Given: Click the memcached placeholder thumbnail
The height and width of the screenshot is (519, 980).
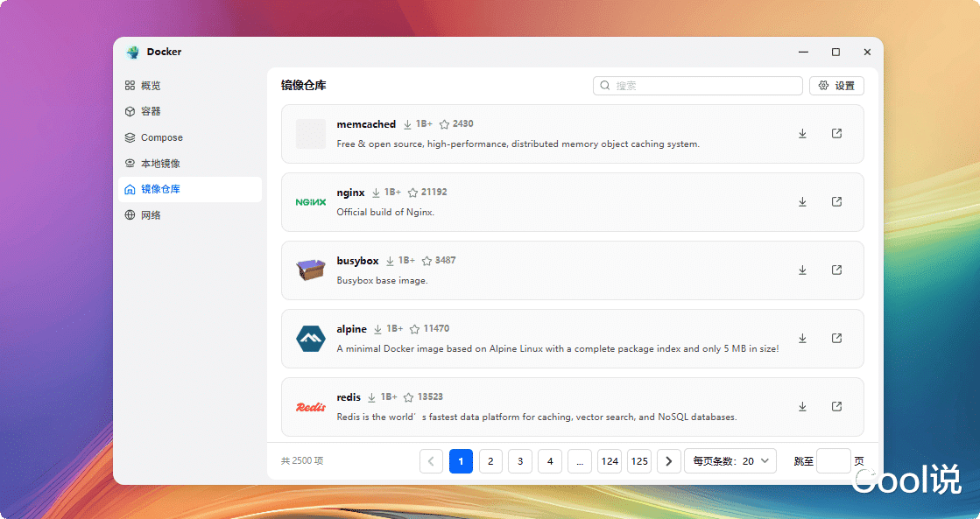Looking at the screenshot, I should (x=311, y=134).
